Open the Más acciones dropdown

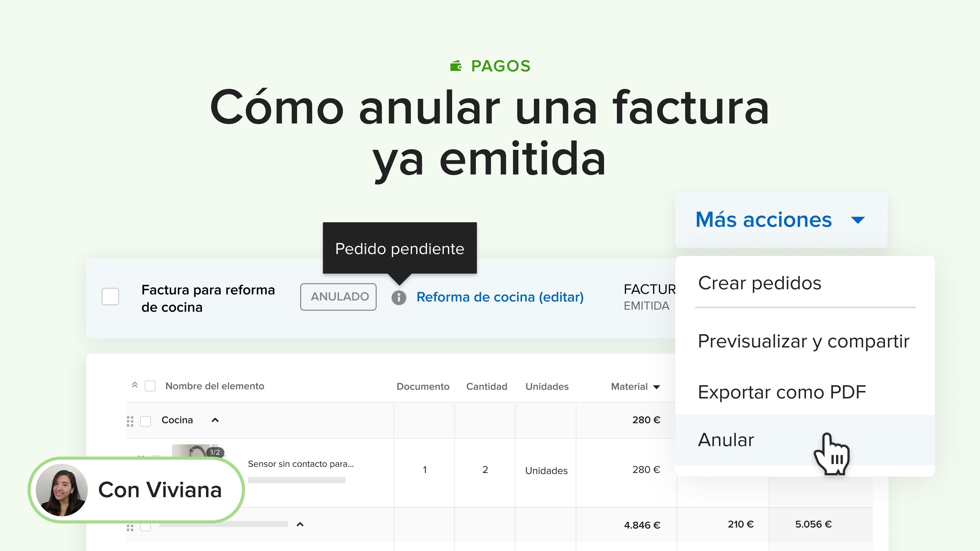coord(781,220)
